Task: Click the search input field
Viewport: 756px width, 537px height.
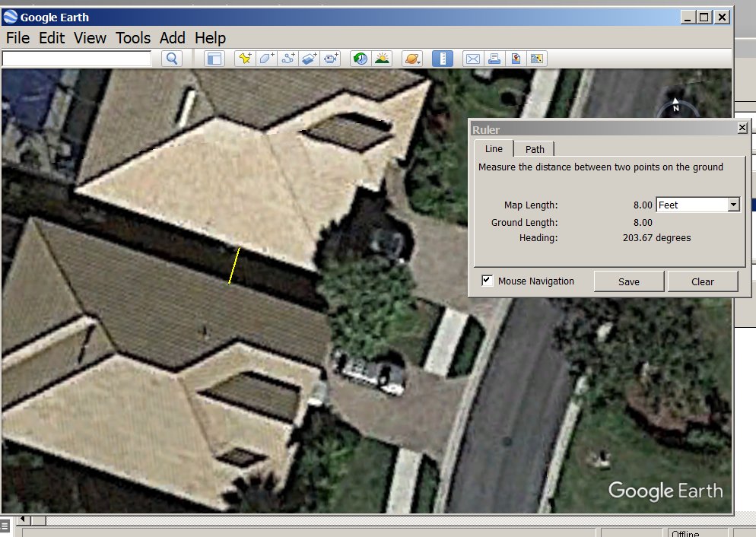Action: (x=77, y=59)
